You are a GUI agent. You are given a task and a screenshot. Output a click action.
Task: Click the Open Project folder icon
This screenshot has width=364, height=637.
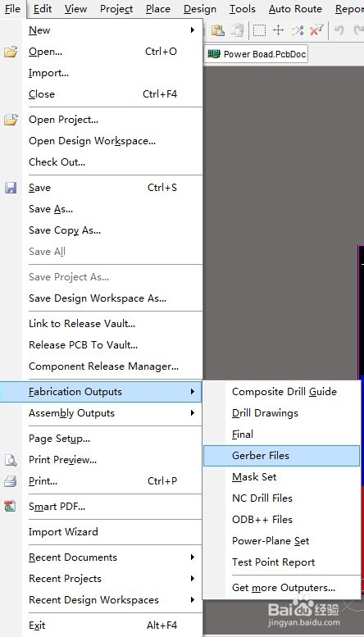11,120
